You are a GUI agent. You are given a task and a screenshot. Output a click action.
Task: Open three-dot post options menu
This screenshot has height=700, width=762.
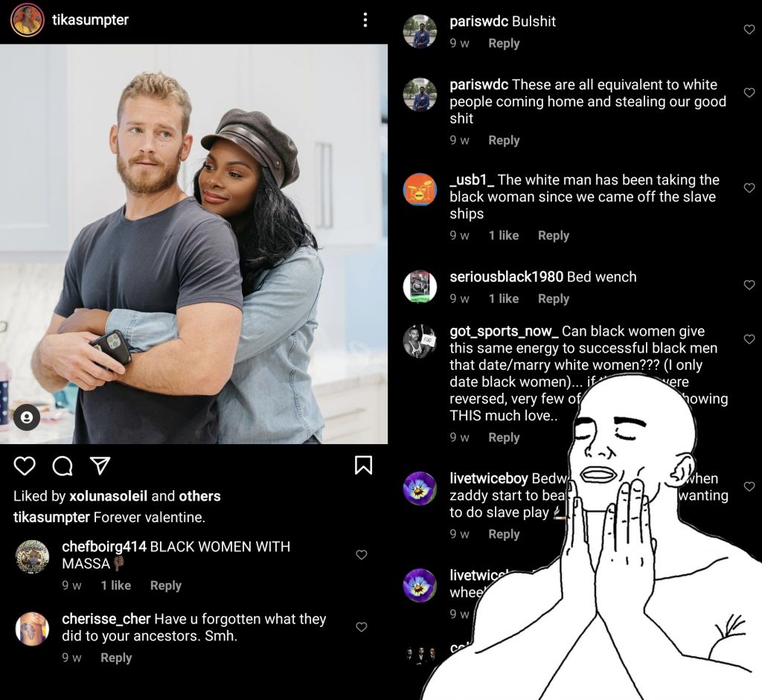pos(365,20)
